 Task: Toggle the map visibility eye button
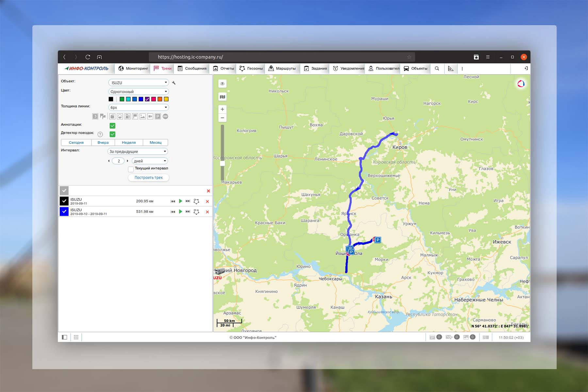[x=222, y=84]
